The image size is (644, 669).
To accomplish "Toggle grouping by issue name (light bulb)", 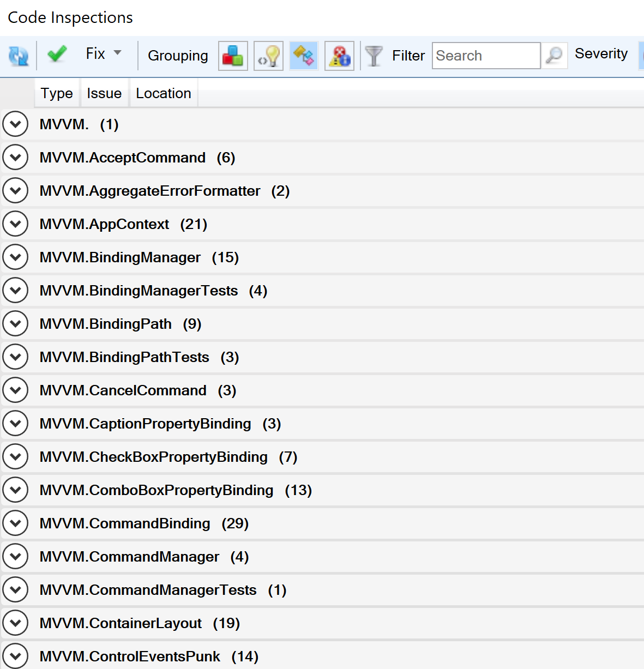I will click(268, 56).
